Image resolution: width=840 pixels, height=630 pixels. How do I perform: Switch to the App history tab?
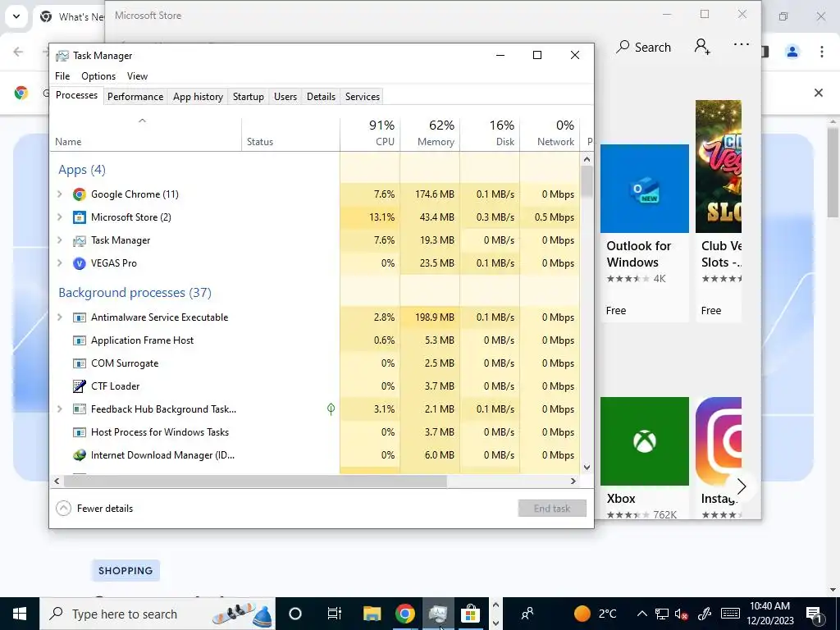[198, 97]
